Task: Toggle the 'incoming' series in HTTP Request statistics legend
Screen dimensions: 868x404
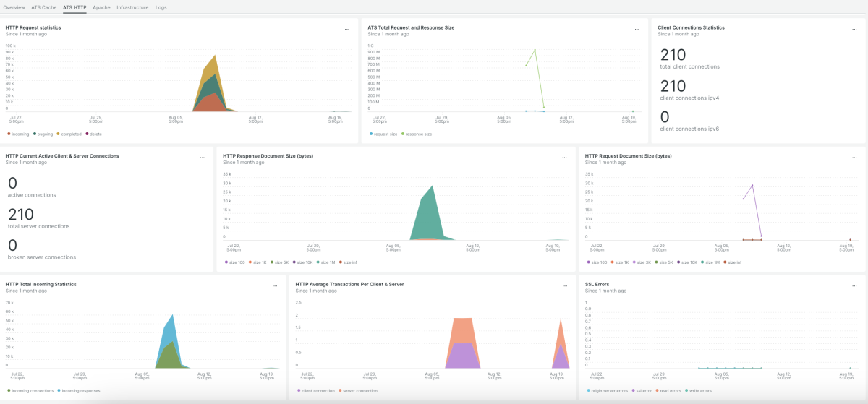Action: pos(20,134)
